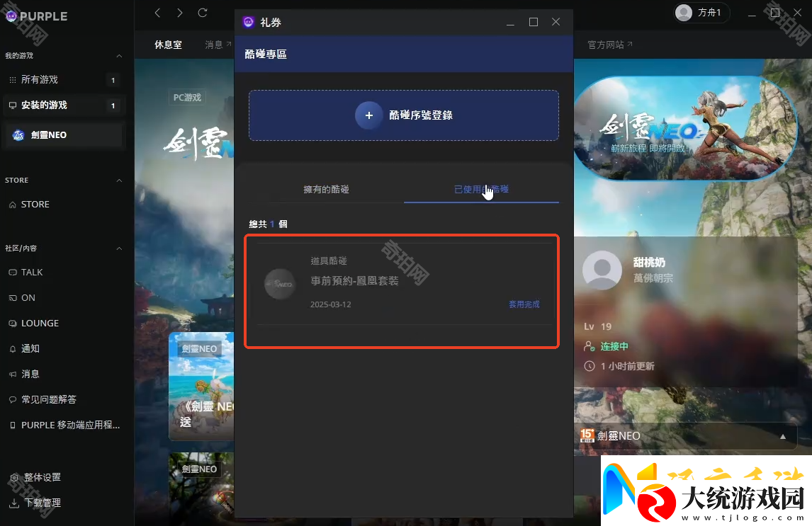Image resolution: width=812 pixels, height=526 pixels.
Task: Open the 消息 external link tab
Action: (x=218, y=45)
